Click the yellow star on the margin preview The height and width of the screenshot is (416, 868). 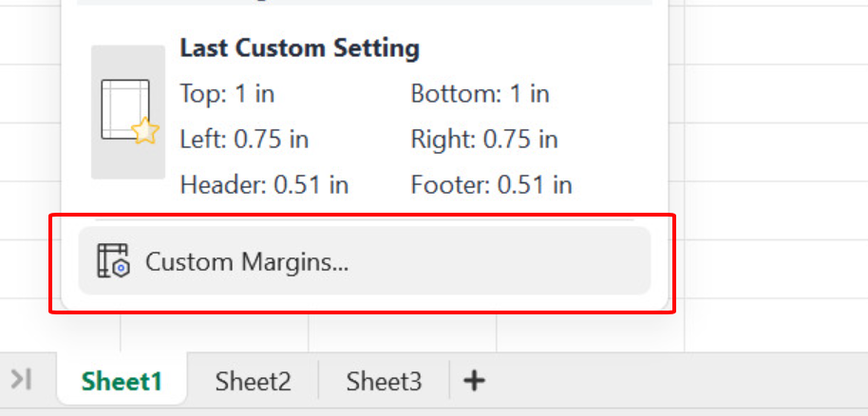144,130
